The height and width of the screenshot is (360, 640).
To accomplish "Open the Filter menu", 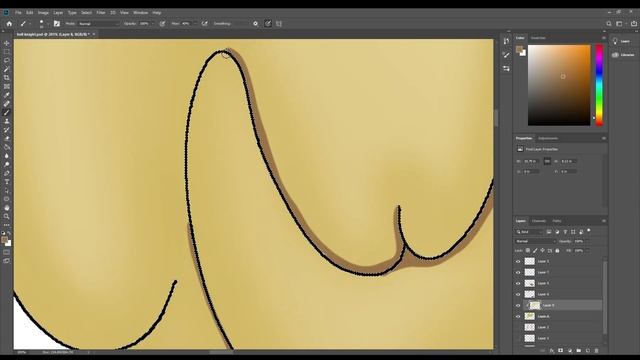I will pyautogui.click(x=101, y=13).
